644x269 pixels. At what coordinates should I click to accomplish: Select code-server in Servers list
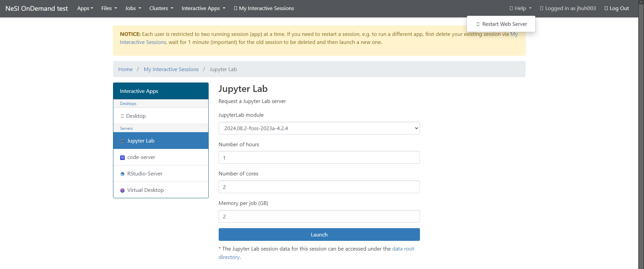(161, 157)
